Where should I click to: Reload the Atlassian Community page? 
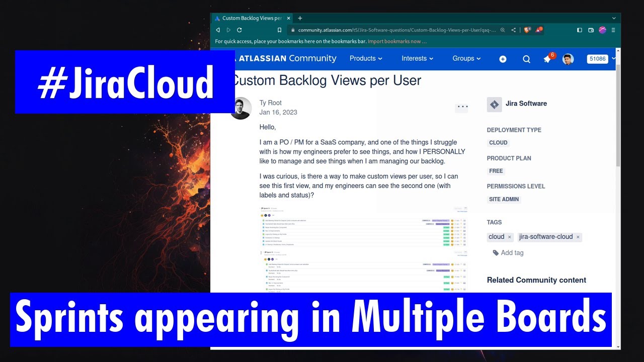point(239,30)
